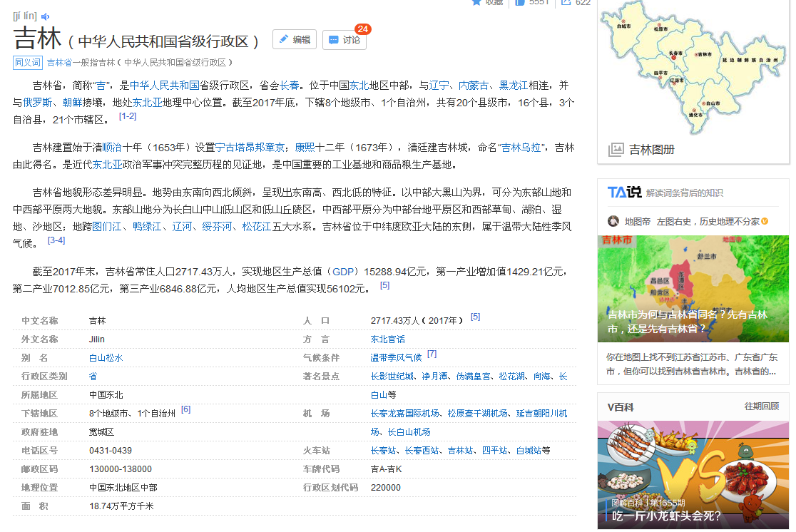Open the 净月潭 attraction link
Viewport: 796px width, 532px height.
click(435, 376)
